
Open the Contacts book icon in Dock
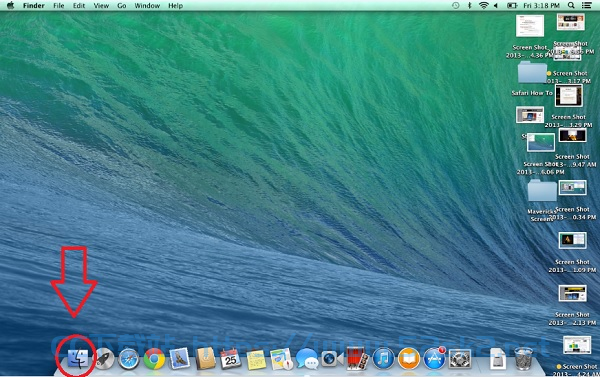click(205, 359)
